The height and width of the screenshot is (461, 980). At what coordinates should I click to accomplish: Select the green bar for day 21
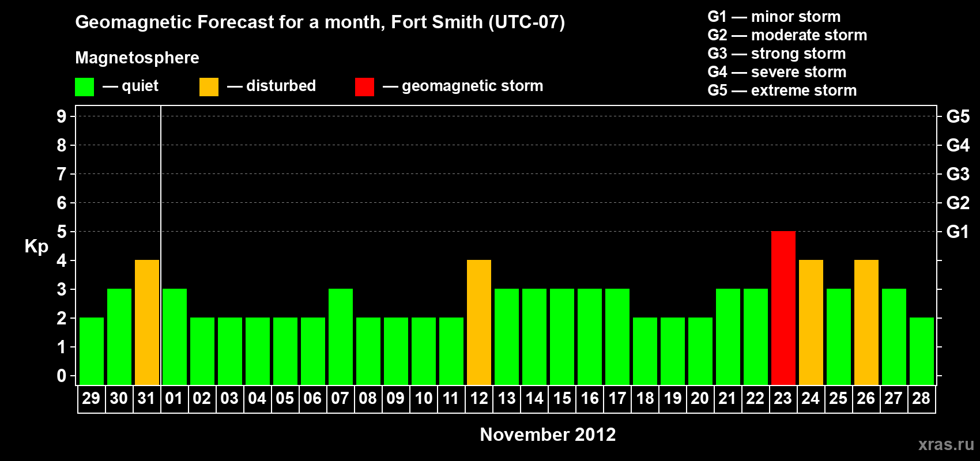[x=728, y=337]
